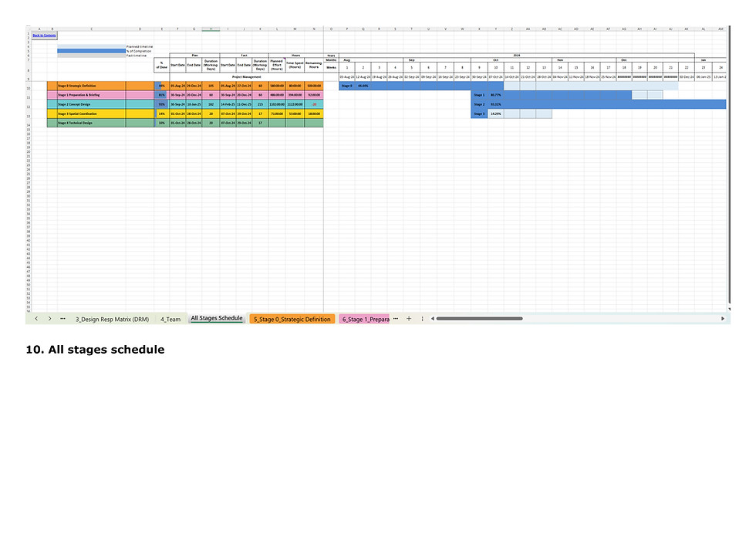Click the horizontal scrollbar right arrow

(x=722, y=319)
